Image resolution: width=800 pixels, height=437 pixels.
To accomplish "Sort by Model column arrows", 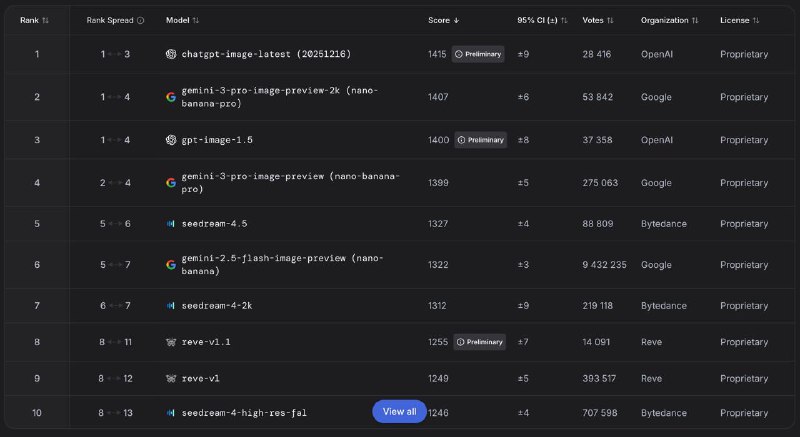I will [196, 20].
